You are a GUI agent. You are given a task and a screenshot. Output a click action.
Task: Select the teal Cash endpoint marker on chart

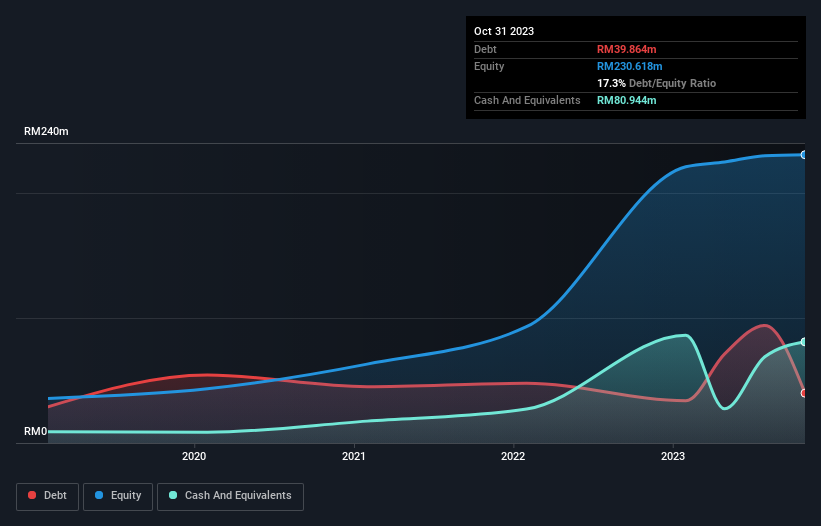coord(803,342)
